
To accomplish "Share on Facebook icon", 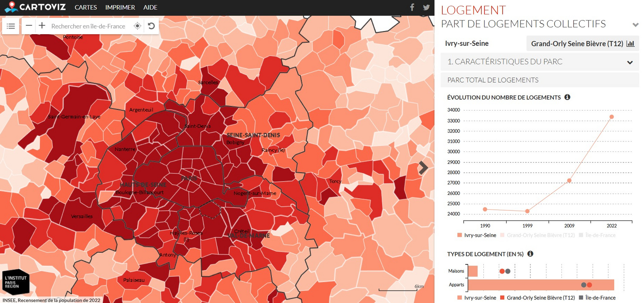I will tap(412, 7).
